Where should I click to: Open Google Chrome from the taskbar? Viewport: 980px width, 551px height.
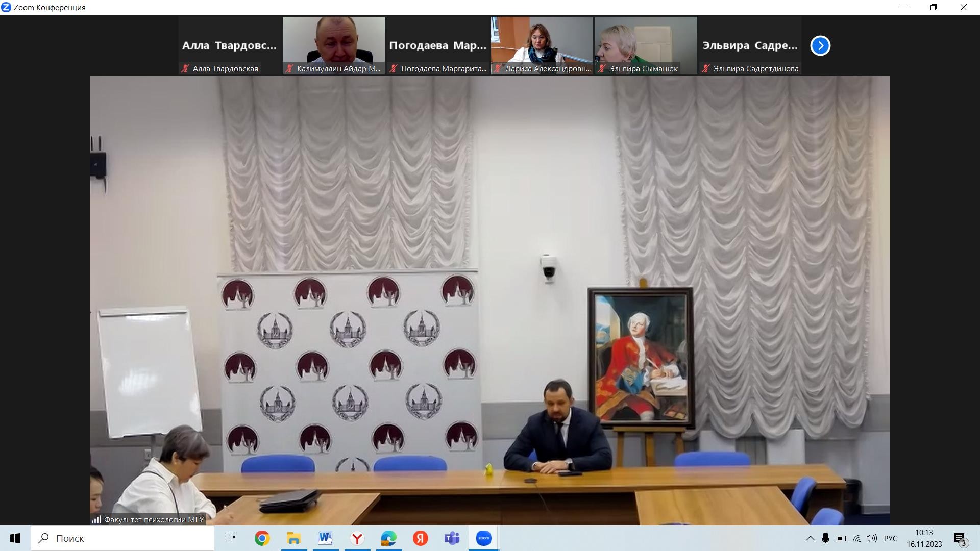pos(262,538)
